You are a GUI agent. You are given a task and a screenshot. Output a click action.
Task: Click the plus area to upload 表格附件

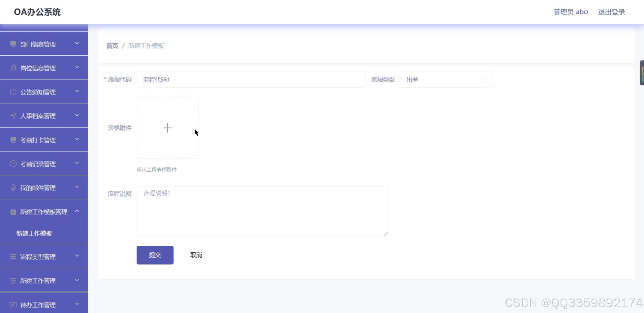167,128
